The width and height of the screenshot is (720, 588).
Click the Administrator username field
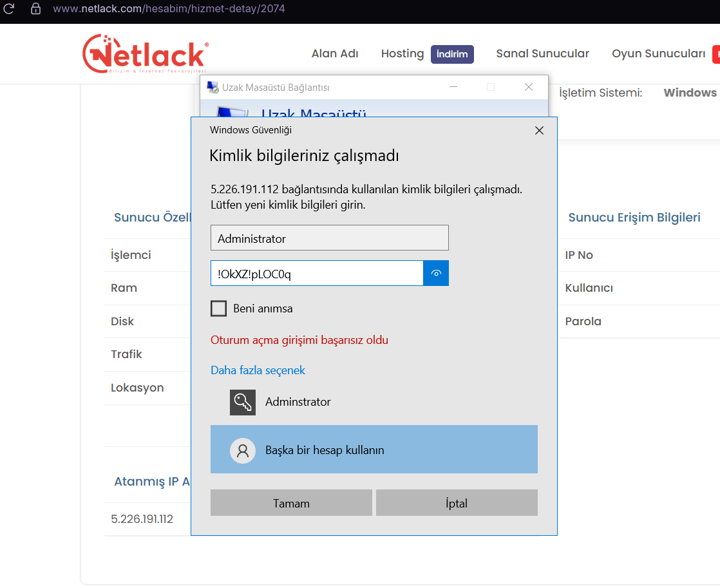coord(329,238)
